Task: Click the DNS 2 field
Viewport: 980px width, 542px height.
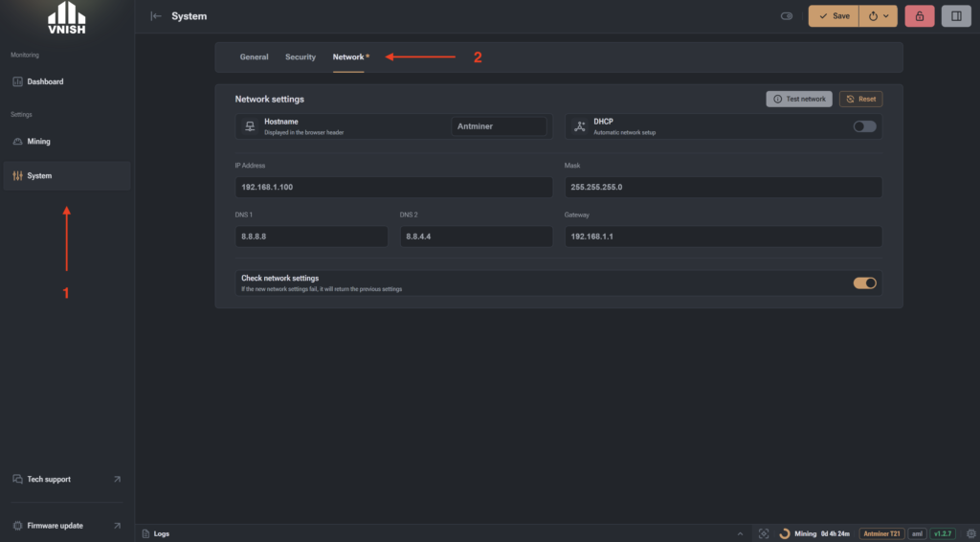Action: click(477, 237)
